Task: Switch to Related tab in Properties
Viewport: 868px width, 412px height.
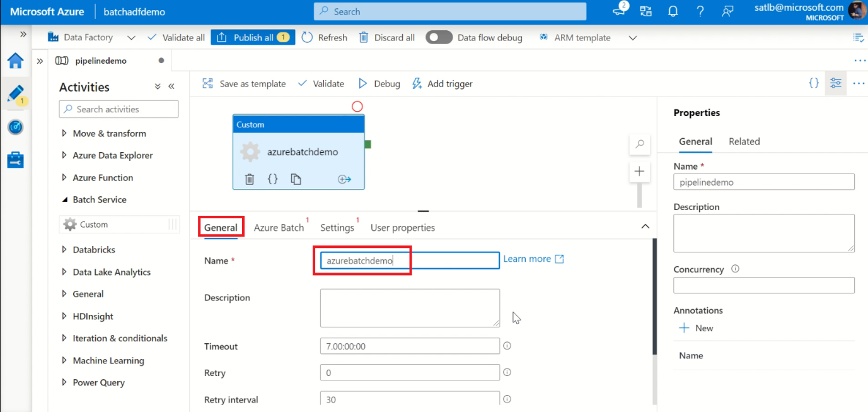Action: [x=744, y=141]
